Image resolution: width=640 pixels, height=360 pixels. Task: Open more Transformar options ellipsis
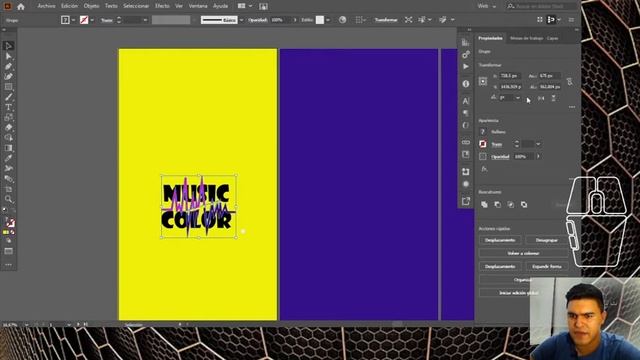tap(572, 107)
